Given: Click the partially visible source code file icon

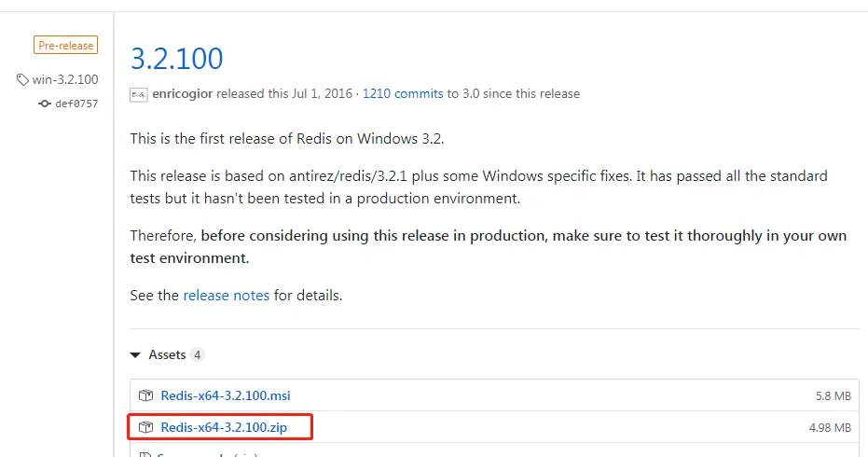Looking at the screenshot, I should [x=145, y=454].
